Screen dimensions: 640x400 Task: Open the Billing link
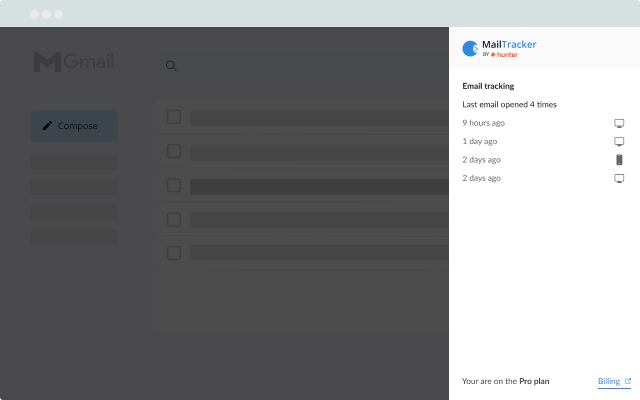614,381
